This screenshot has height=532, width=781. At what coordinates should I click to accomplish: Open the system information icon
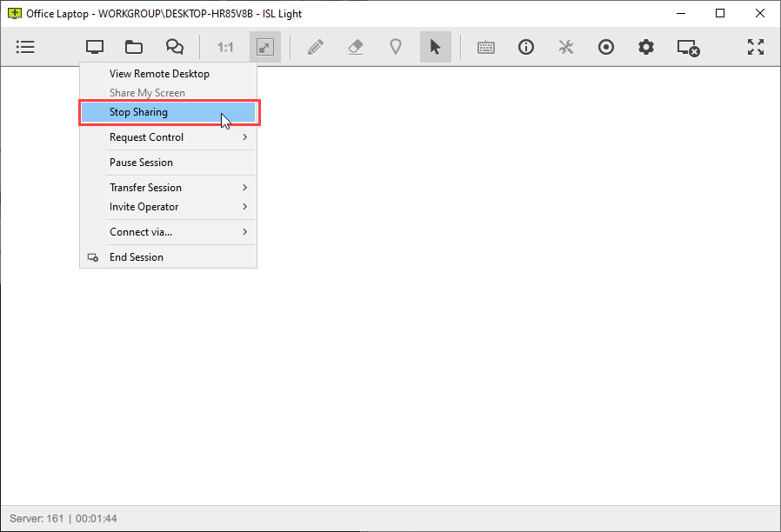pos(526,47)
